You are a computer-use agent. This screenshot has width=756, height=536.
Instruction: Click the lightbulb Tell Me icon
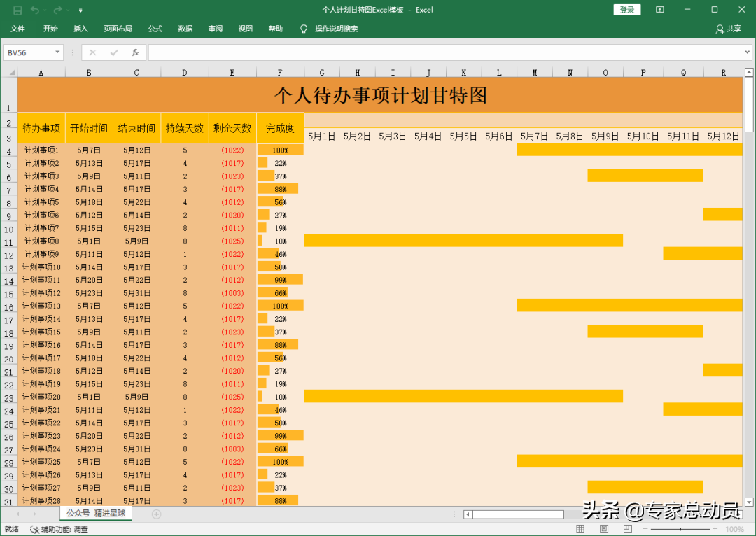pyautogui.click(x=304, y=29)
